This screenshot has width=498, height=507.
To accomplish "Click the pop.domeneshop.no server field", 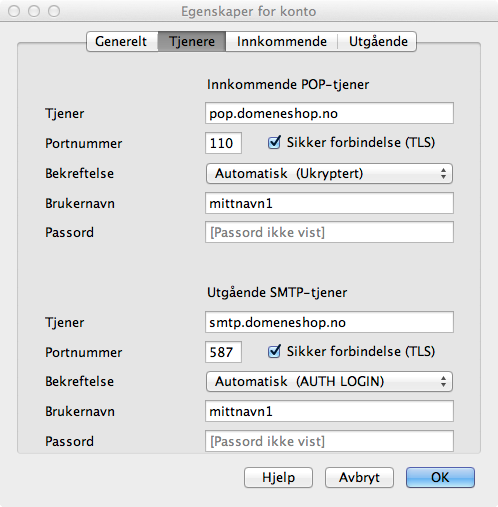I will point(329,113).
